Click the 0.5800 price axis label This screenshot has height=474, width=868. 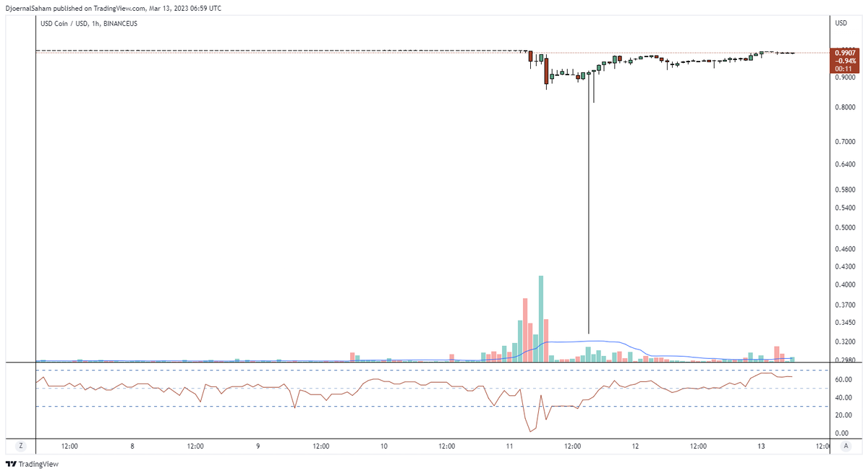[x=846, y=190]
